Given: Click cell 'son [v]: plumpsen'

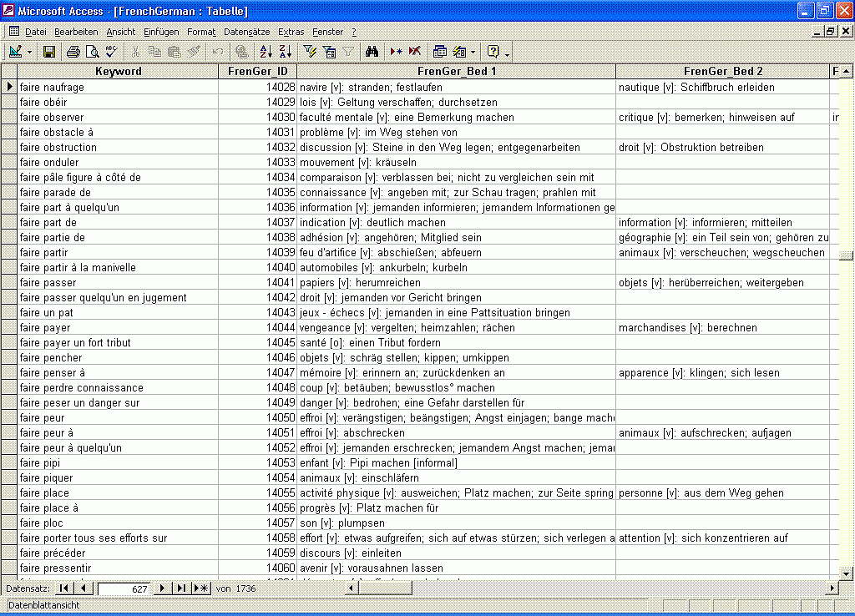Looking at the screenshot, I should click(x=457, y=523).
